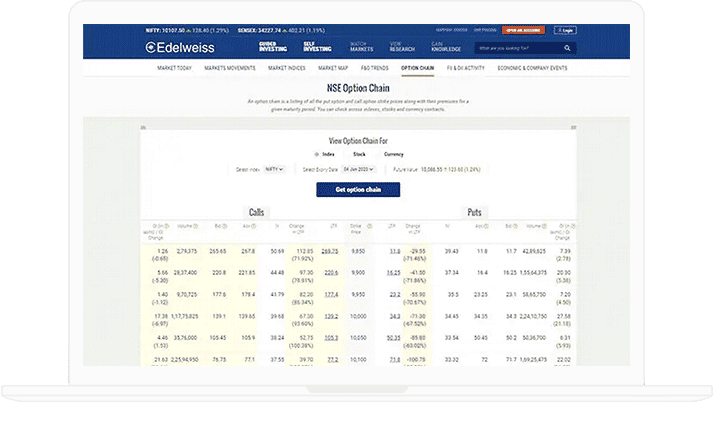Click info icon beside Puts Ask header

(488, 226)
